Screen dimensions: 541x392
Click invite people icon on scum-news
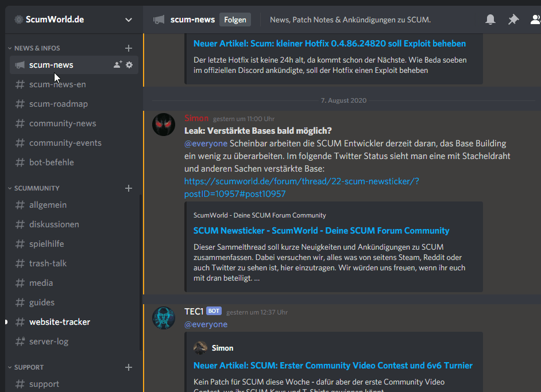pos(118,65)
